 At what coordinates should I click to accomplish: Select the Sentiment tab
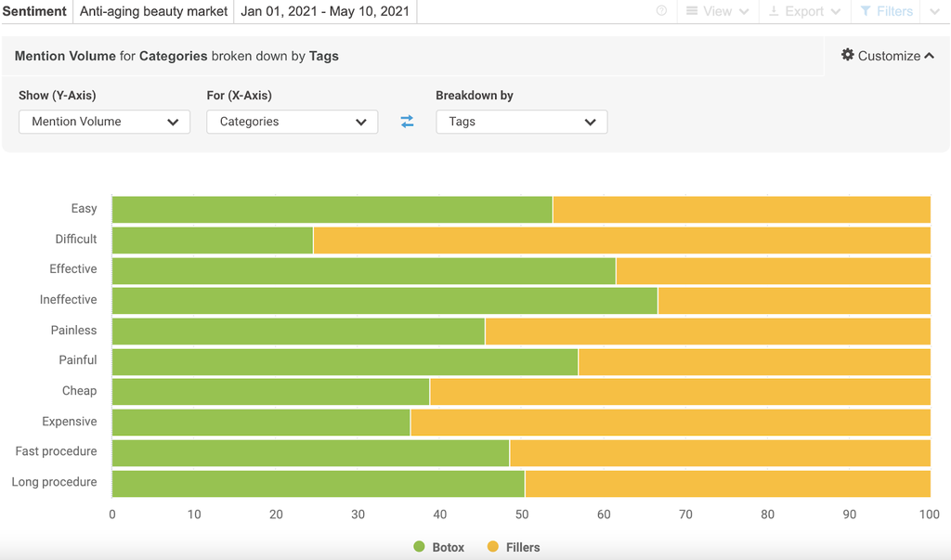(35, 11)
